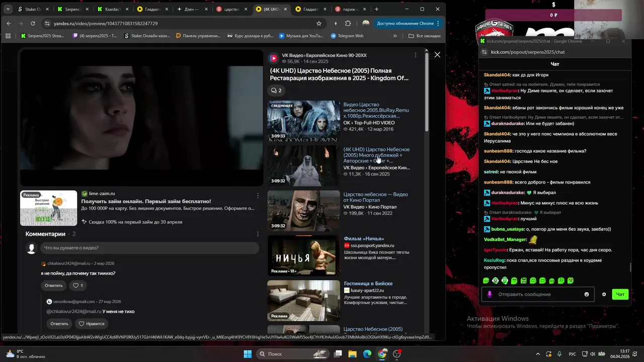
Task: Expand the hidden bookmarks chevron
Action: pyautogui.click(x=395, y=36)
